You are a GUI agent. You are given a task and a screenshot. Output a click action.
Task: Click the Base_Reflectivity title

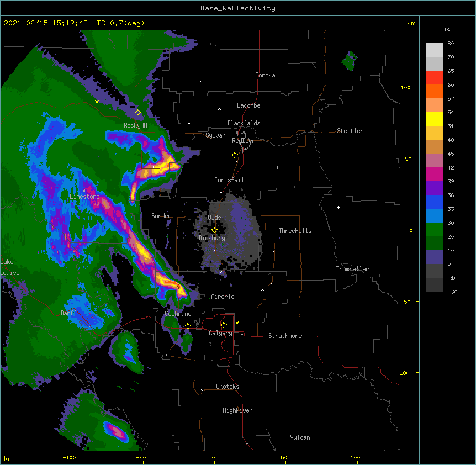pos(238,8)
